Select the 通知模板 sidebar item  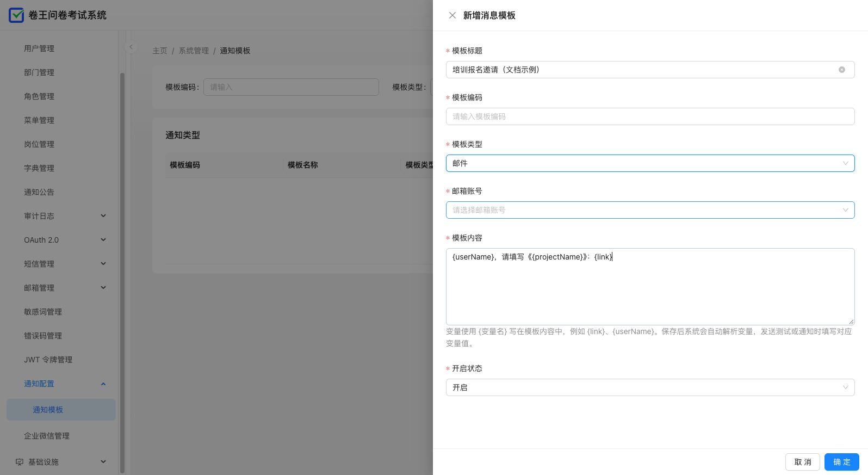point(61,410)
